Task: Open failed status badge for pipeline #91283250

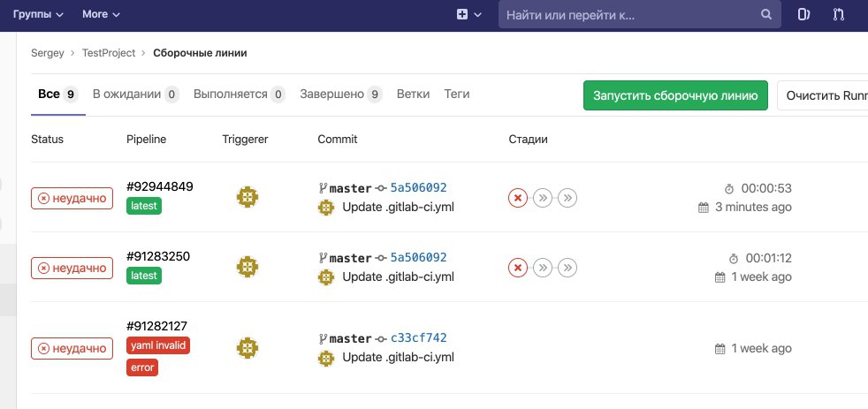Action: click(x=72, y=269)
